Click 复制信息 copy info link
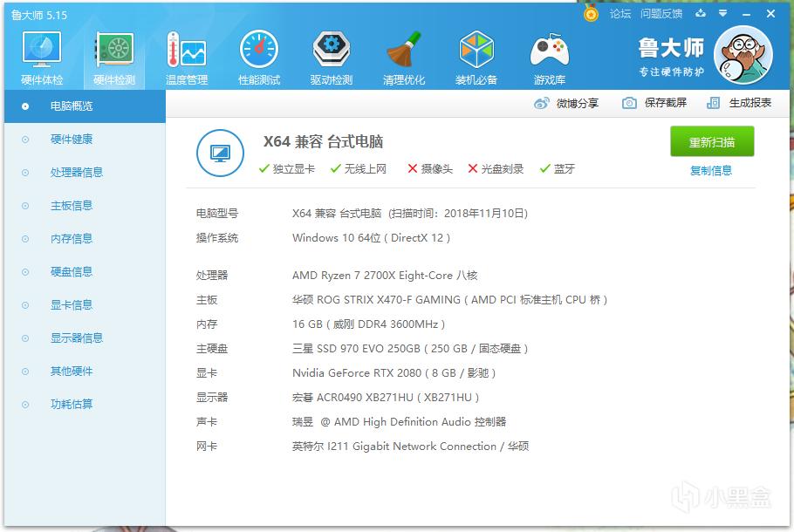This screenshot has width=794, height=532. 711,171
